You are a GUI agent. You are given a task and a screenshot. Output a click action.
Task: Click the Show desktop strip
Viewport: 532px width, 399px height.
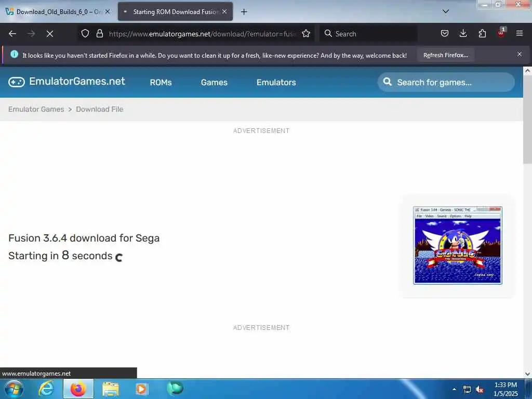pyautogui.click(x=528, y=389)
